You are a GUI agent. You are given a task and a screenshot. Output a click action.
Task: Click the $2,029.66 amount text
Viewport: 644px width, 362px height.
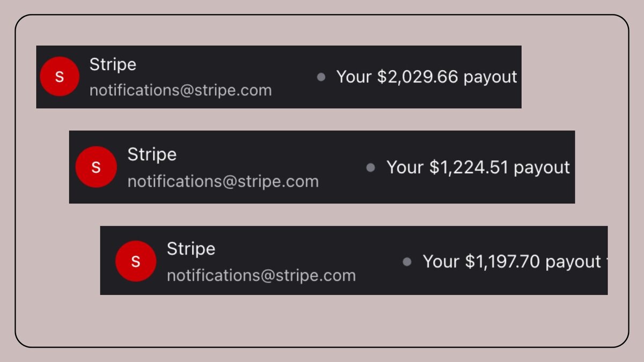click(x=418, y=77)
